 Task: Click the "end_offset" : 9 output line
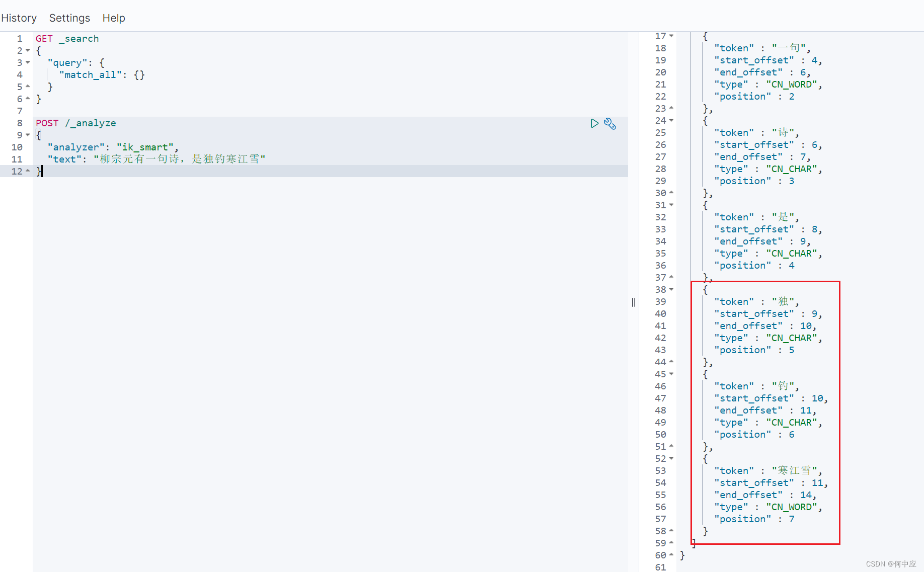tap(763, 241)
